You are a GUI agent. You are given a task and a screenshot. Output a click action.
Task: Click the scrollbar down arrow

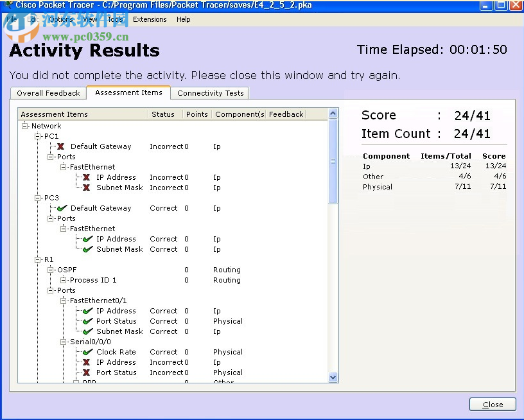(x=333, y=378)
